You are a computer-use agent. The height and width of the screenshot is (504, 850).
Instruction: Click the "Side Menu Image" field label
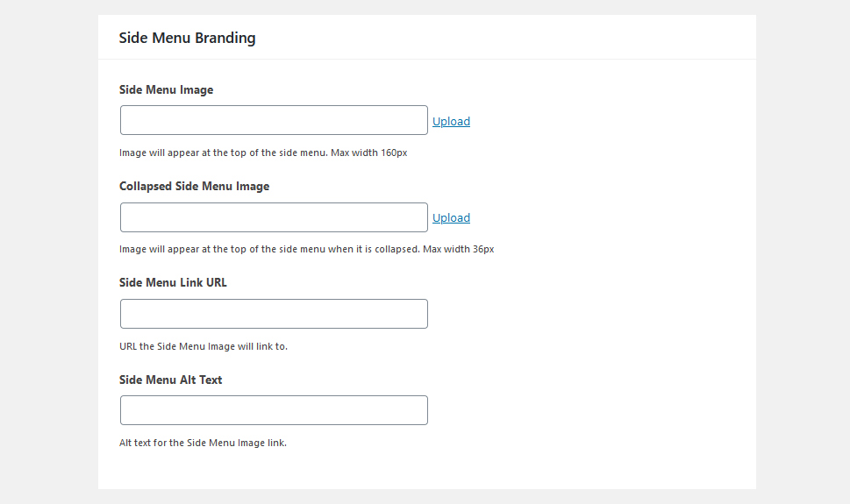pyautogui.click(x=167, y=90)
